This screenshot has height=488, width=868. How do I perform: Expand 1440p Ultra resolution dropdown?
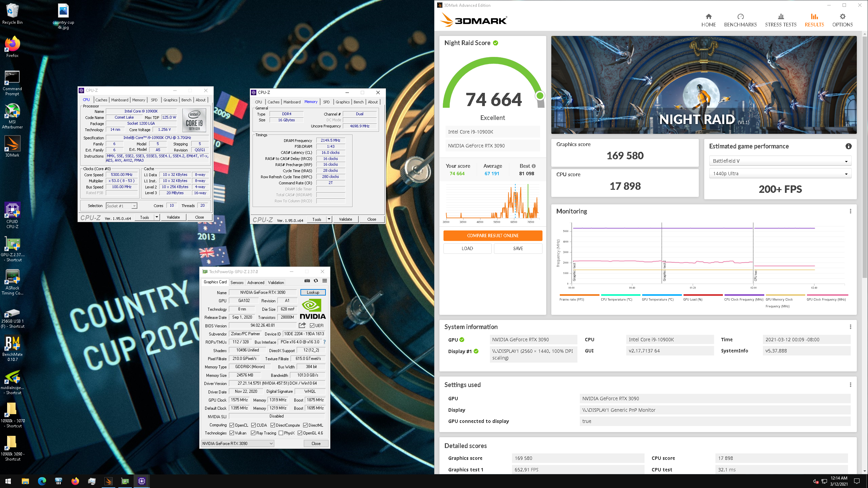pyautogui.click(x=780, y=174)
